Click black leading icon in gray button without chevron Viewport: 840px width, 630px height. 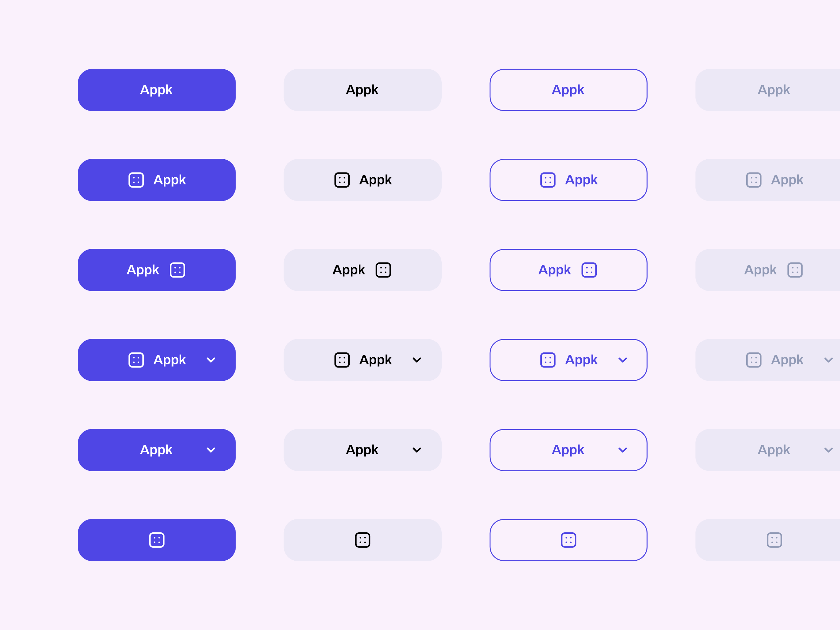pyautogui.click(x=342, y=180)
